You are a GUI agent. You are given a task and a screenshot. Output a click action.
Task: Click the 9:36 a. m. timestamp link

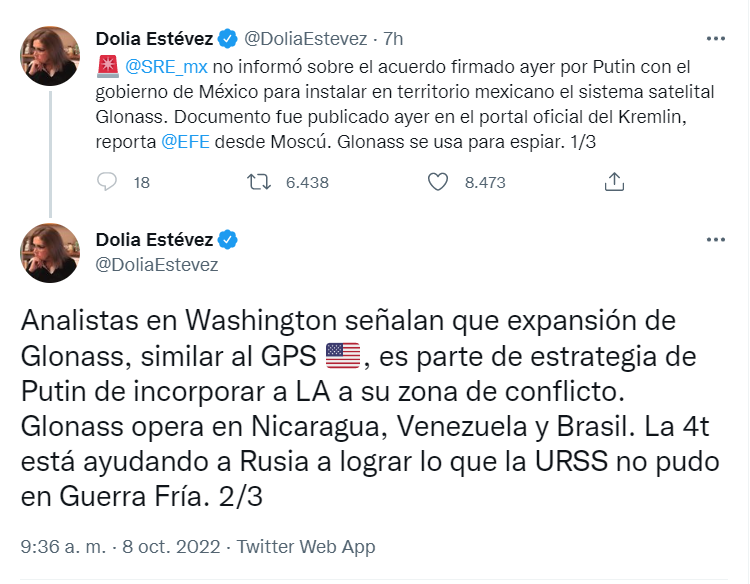click(x=62, y=547)
